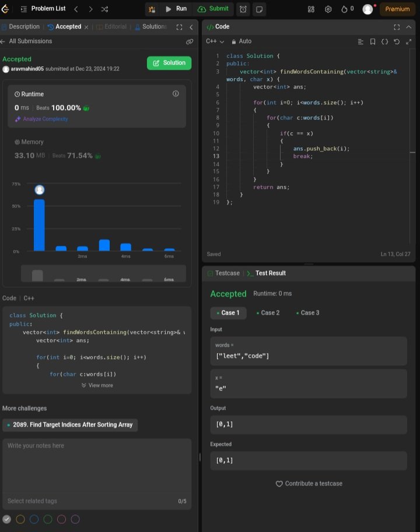Select the pink color circle
The image size is (420, 532).
(x=61, y=519)
